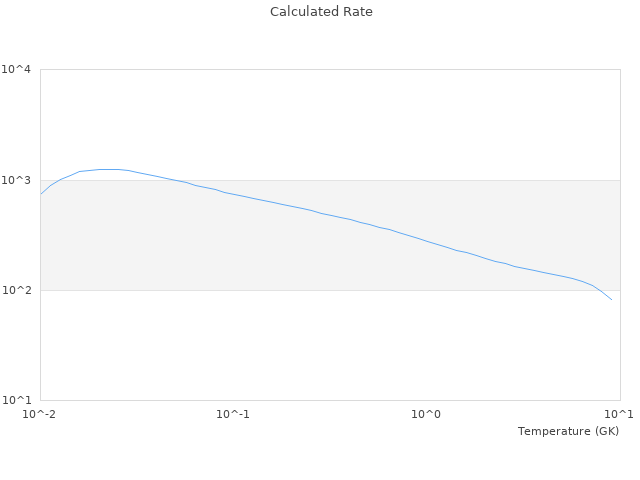
Task: Click the 10^1 label on the x-axis
Action: coord(619,414)
